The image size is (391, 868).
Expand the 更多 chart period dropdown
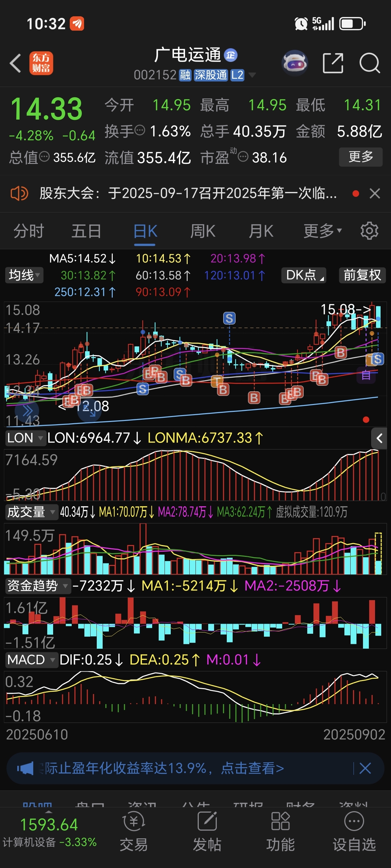(x=323, y=231)
